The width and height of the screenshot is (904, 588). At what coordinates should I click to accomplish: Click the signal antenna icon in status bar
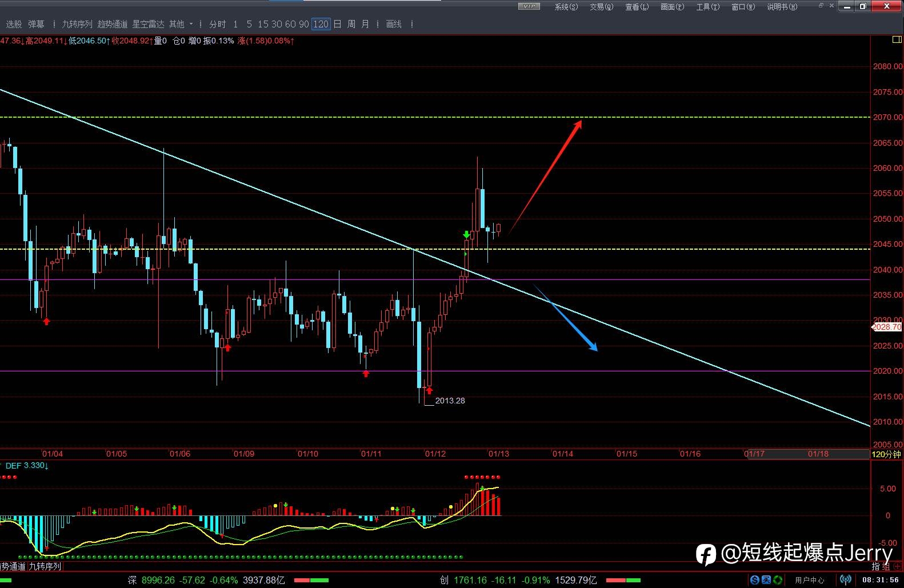pyautogui.click(x=846, y=580)
